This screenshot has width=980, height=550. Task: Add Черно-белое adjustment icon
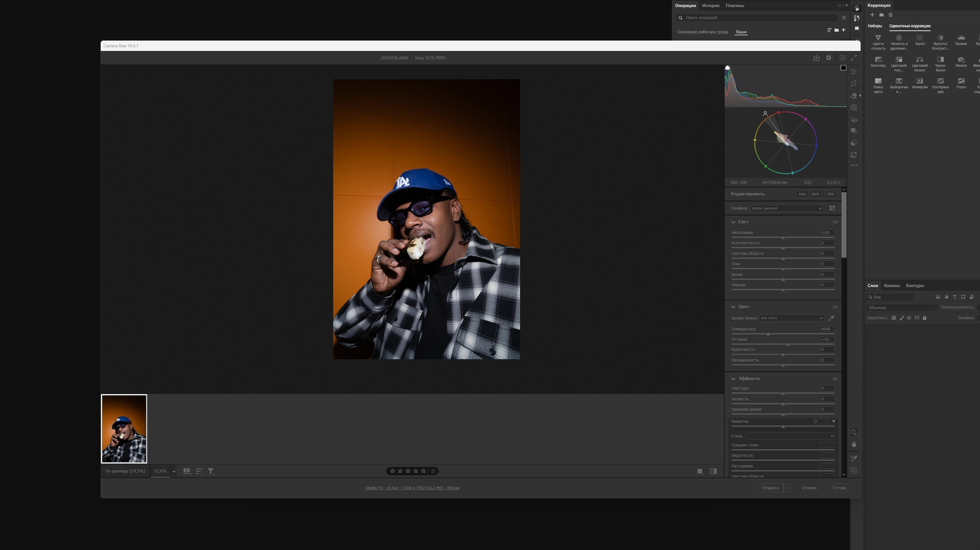tap(940, 64)
